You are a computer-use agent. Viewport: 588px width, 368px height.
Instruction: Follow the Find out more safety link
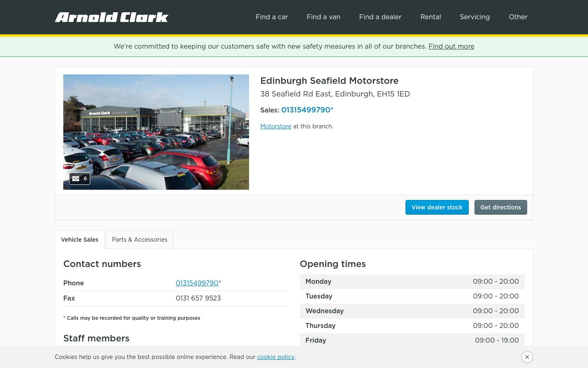[451, 46]
